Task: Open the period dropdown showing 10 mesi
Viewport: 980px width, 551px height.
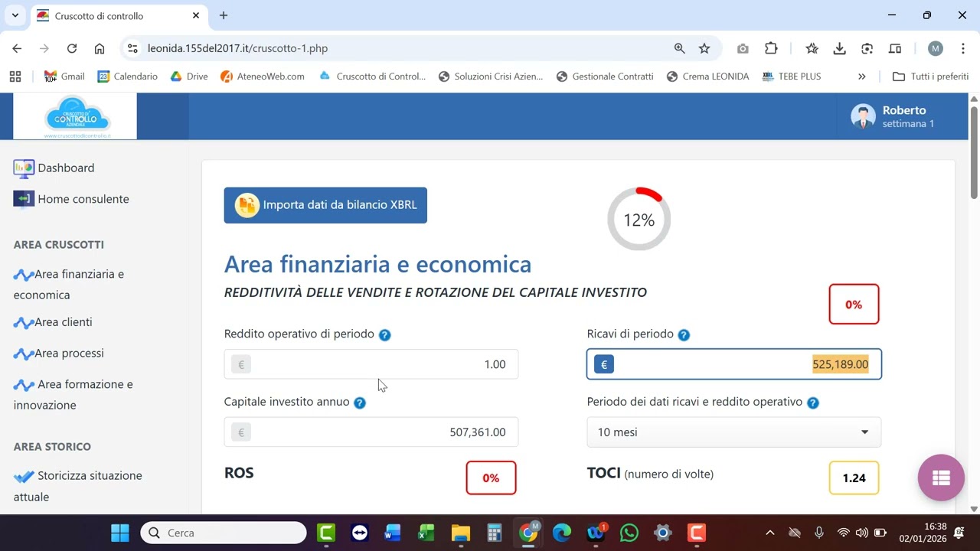Action: 733,432
